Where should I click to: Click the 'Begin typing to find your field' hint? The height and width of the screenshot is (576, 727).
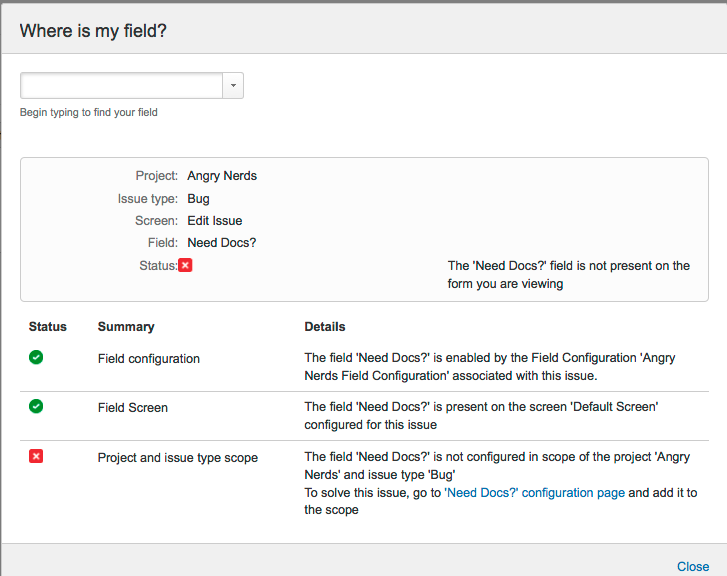89,113
